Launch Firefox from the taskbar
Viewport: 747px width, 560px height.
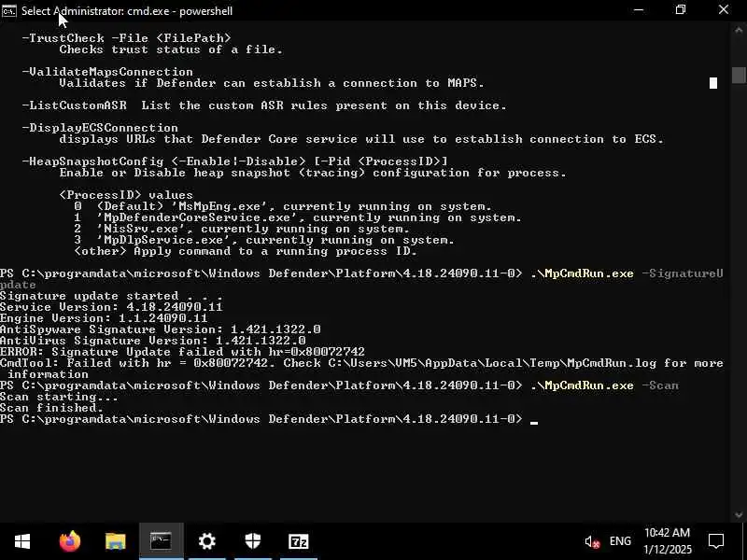pos(69,541)
